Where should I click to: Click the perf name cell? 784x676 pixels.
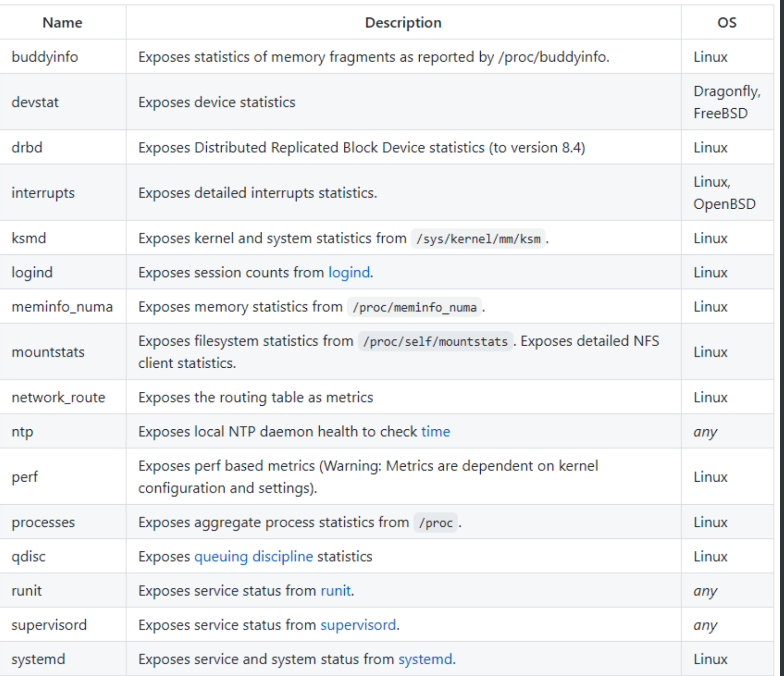tap(25, 477)
